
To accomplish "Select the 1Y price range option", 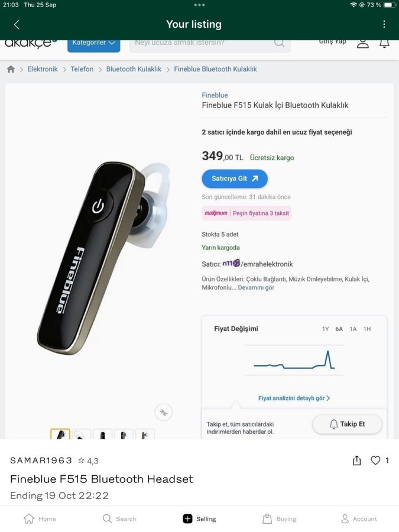I will [x=325, y=329].
